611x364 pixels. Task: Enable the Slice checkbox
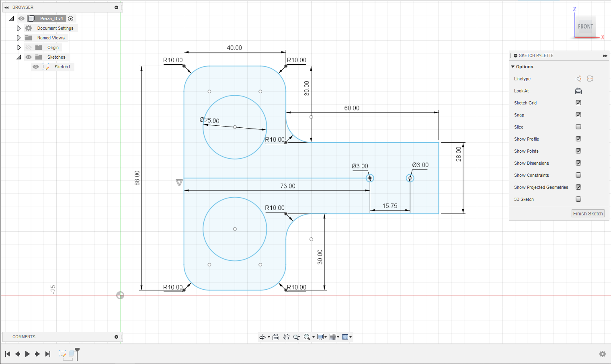pyautogui.click(x=578, y=127)
